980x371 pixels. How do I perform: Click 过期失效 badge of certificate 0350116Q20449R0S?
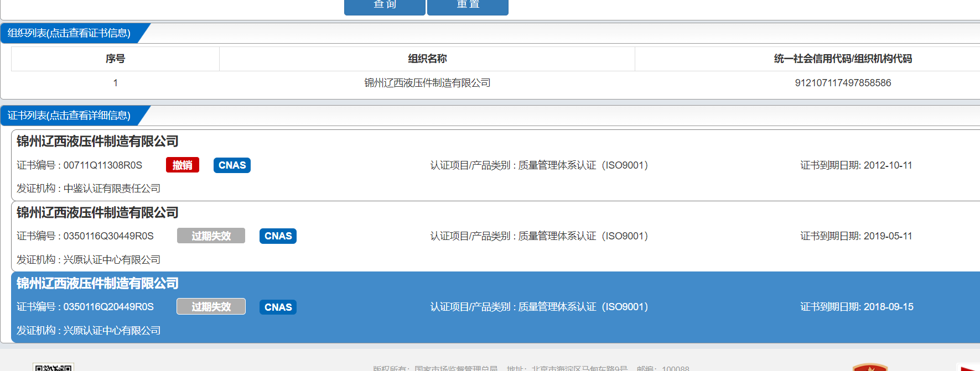(x=211, y=307)
